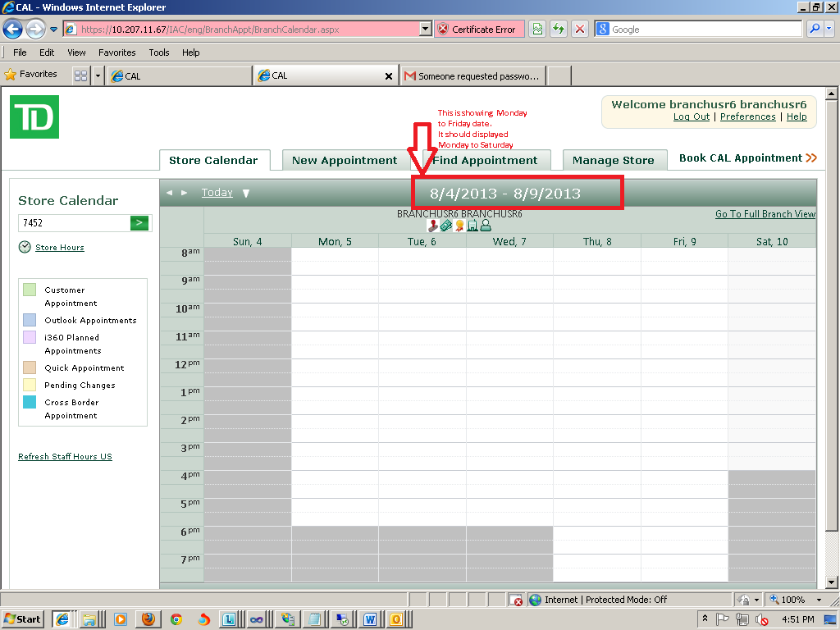
Task: Click the muted volume icon in system tray
Action: [762, 620]
